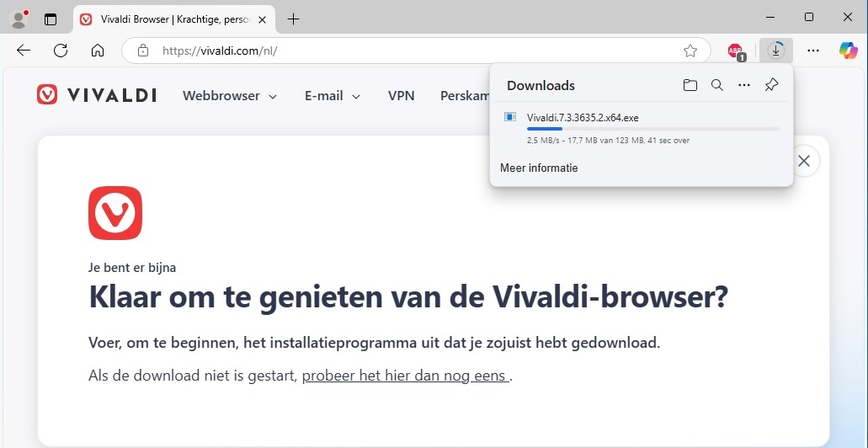Open downloads folder from Downloads panel

coord(690,85)
